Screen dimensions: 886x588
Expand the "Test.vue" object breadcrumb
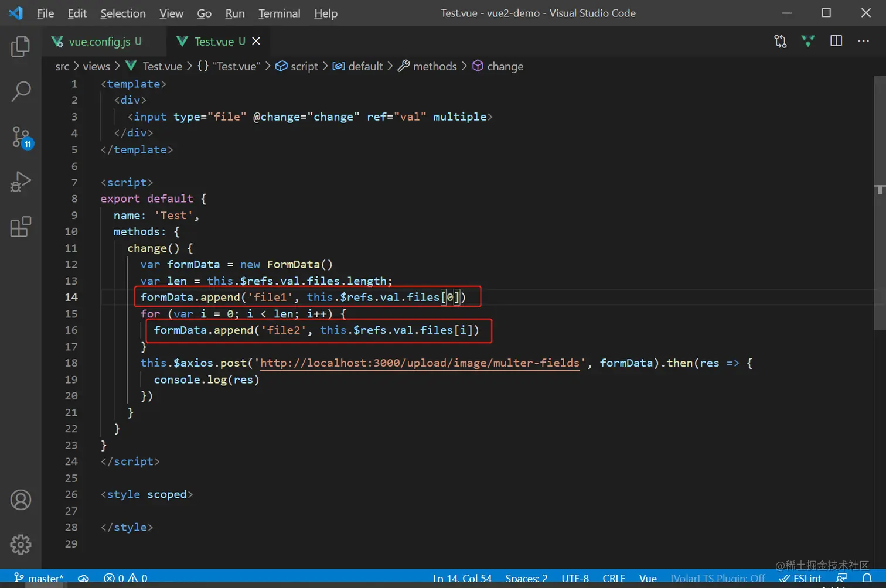229,66
